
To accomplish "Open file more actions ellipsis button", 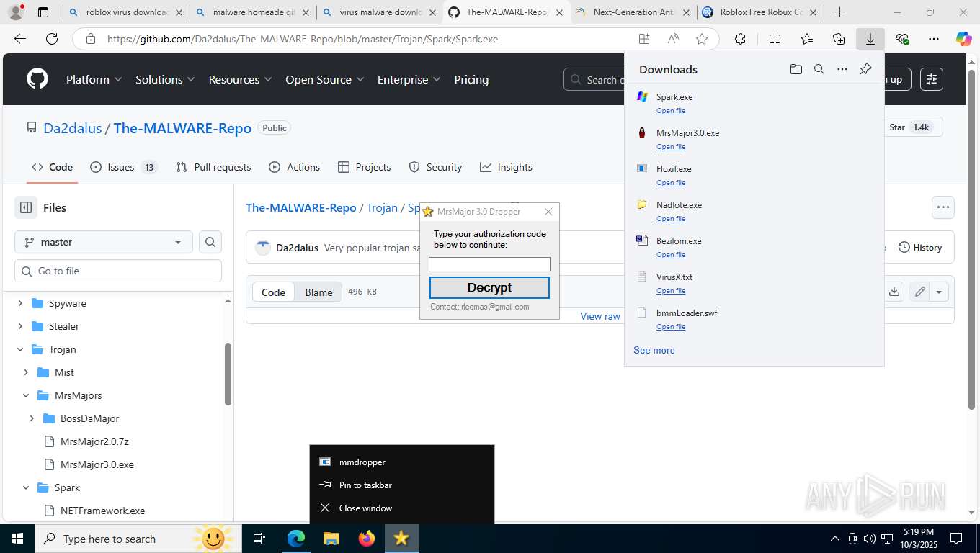I will point(943,207).
